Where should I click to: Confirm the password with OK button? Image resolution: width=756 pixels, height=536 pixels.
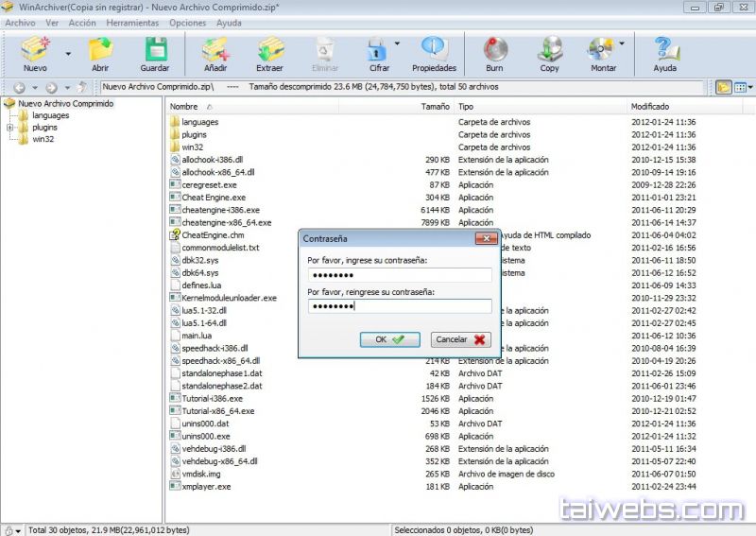coord(389,339)
